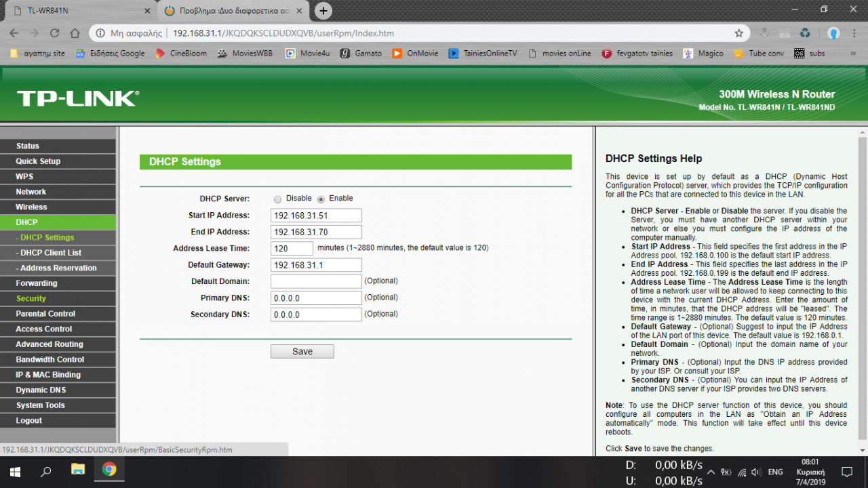
Task: Edit the Primary DNS field
Action: click(x=316, y=298)
